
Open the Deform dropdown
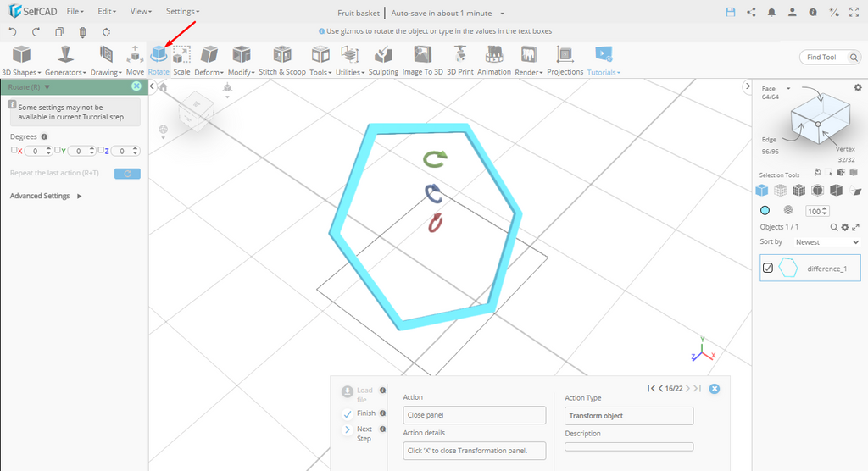click(209, 60)
